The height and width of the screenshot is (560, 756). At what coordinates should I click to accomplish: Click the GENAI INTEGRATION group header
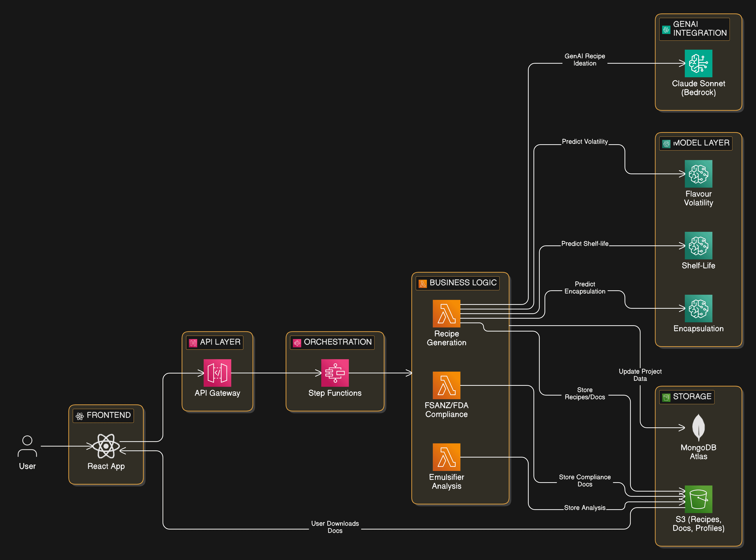(x=694, y=29)
